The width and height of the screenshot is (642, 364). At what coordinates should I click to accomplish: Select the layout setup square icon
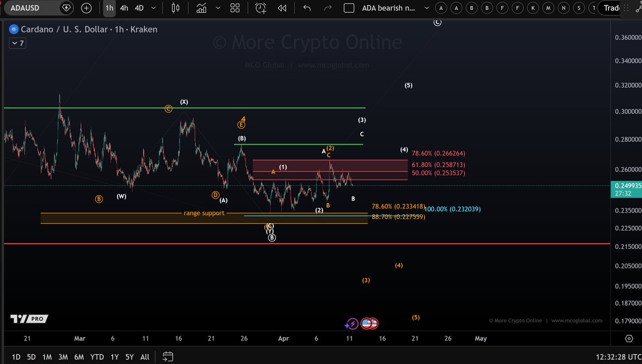point(349,8)
